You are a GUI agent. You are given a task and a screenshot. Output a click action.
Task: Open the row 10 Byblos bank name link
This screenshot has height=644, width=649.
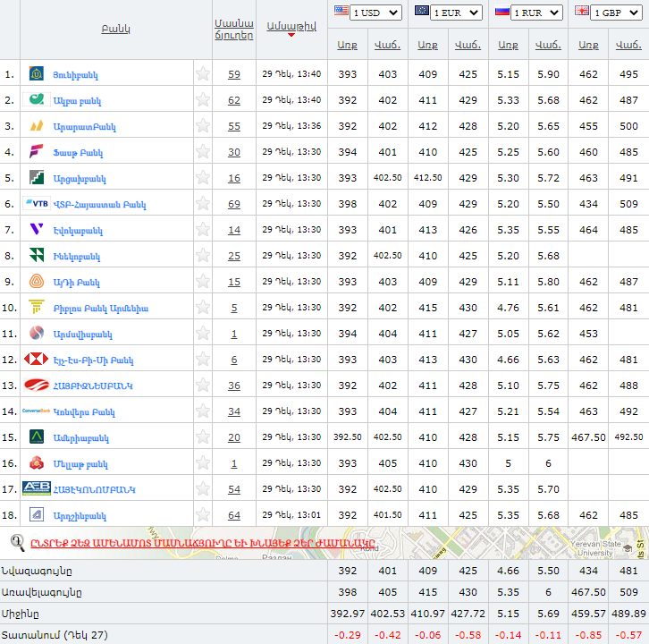(101, 309)
